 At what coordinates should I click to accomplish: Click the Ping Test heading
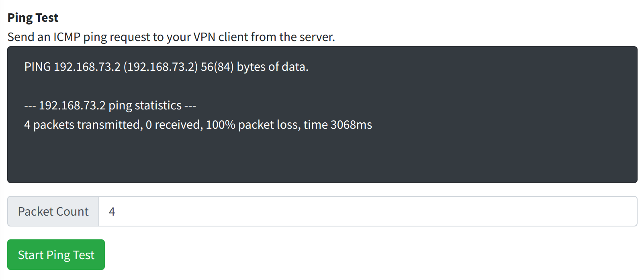(x=33, y=17)
